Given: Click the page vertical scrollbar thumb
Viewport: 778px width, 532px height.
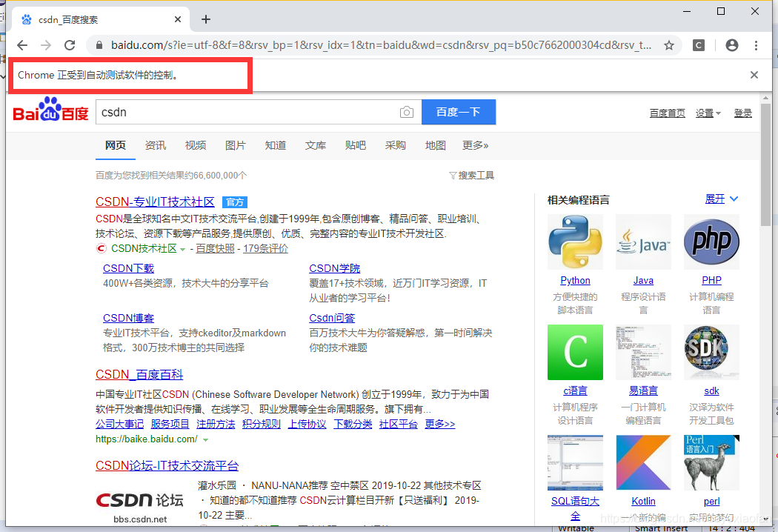Looking at the screenshot, I should coord(765,164).
